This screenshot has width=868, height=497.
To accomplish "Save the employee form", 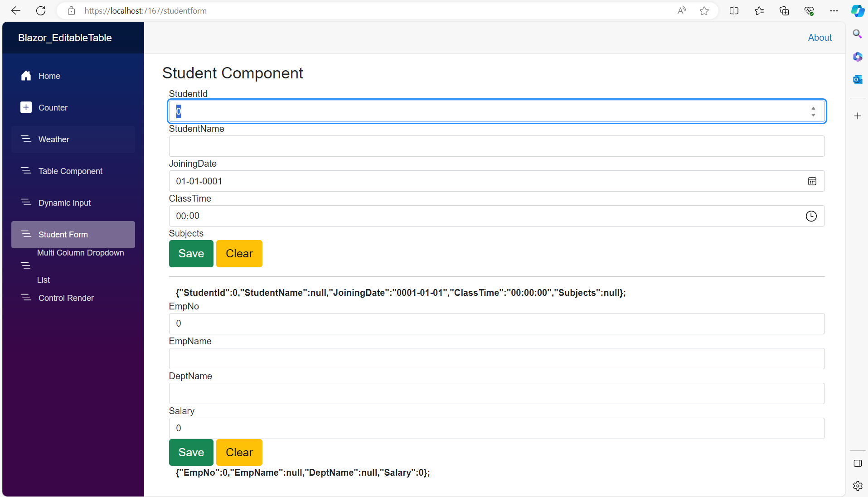I will [191, 452].
